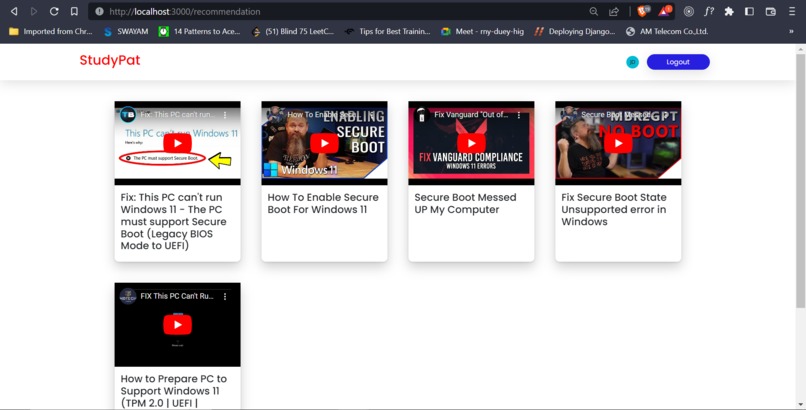Play the 'Fix: This PC can't run' video

pos(177,143)
